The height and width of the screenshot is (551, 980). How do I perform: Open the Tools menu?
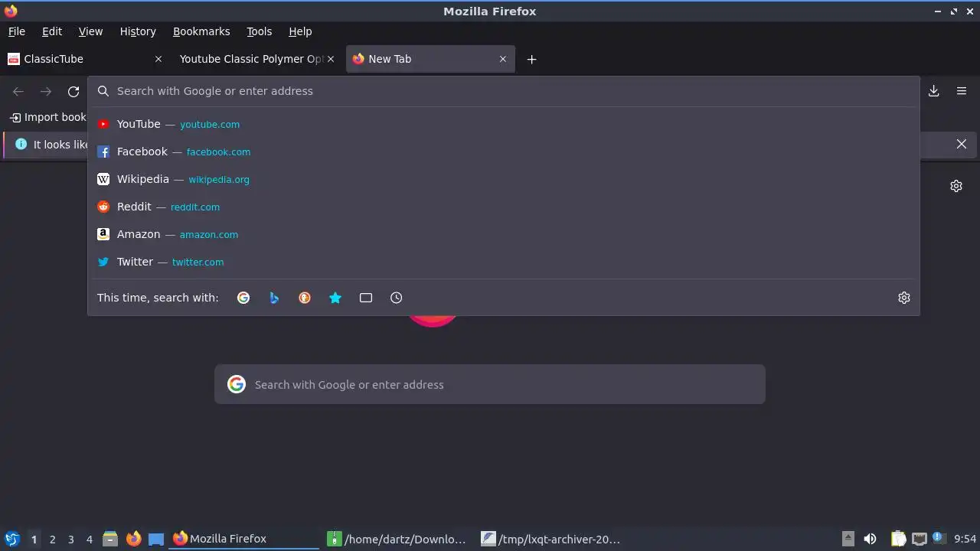(x=259, y=31)
